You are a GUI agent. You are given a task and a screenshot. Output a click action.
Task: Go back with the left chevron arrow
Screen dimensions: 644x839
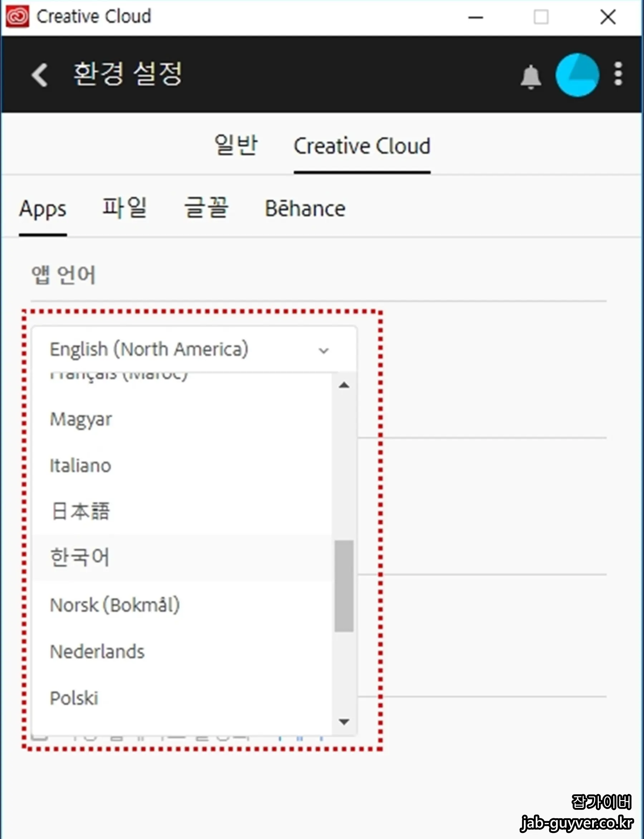point(39,75)
